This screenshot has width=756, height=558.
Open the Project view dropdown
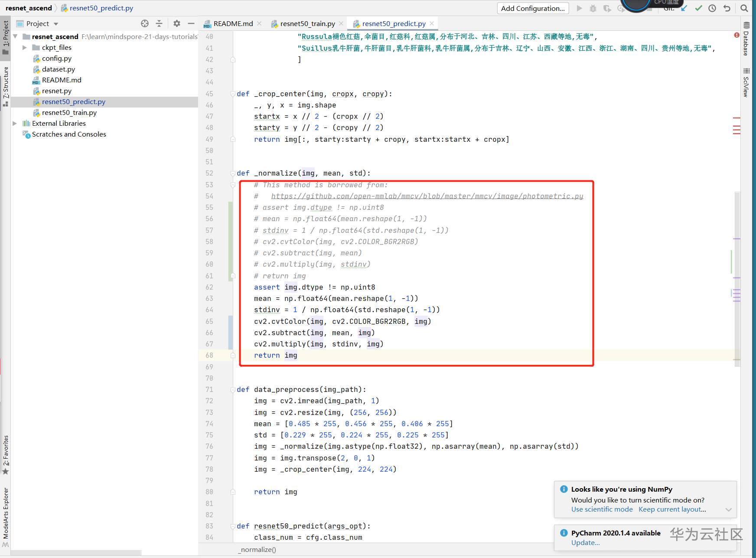[56, 24]
